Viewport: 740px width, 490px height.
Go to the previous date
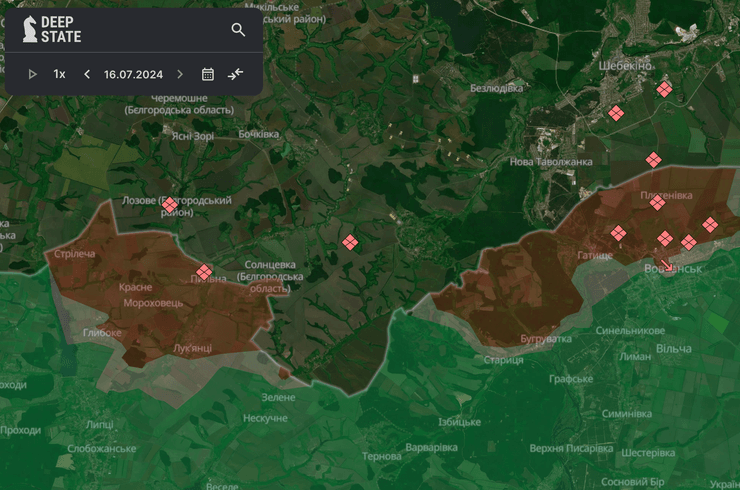tap(87, 74)
